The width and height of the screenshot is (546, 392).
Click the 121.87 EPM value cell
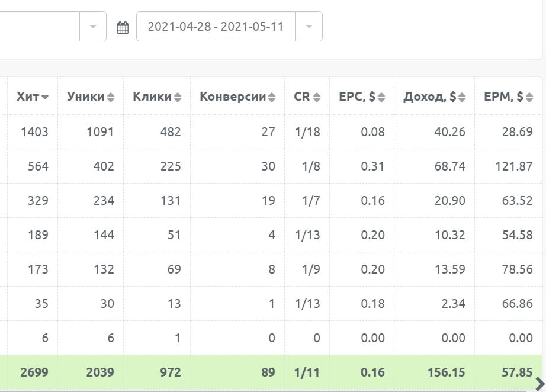[x=513, y=166]
